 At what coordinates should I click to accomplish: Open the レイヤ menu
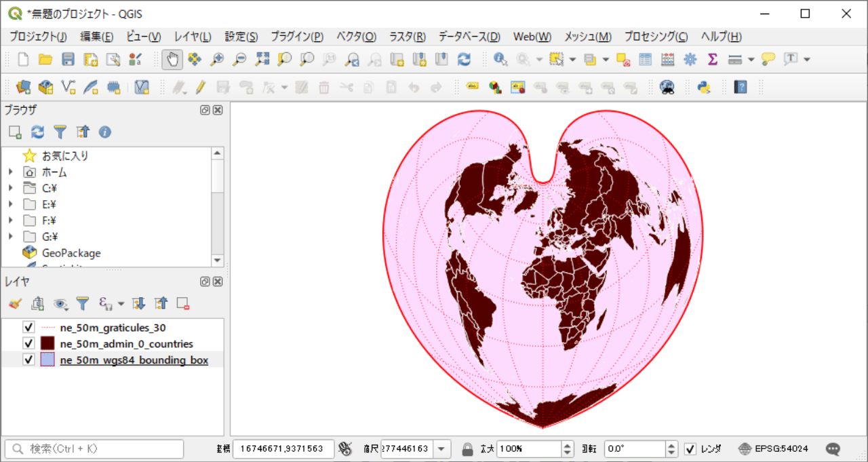[193, 37]
